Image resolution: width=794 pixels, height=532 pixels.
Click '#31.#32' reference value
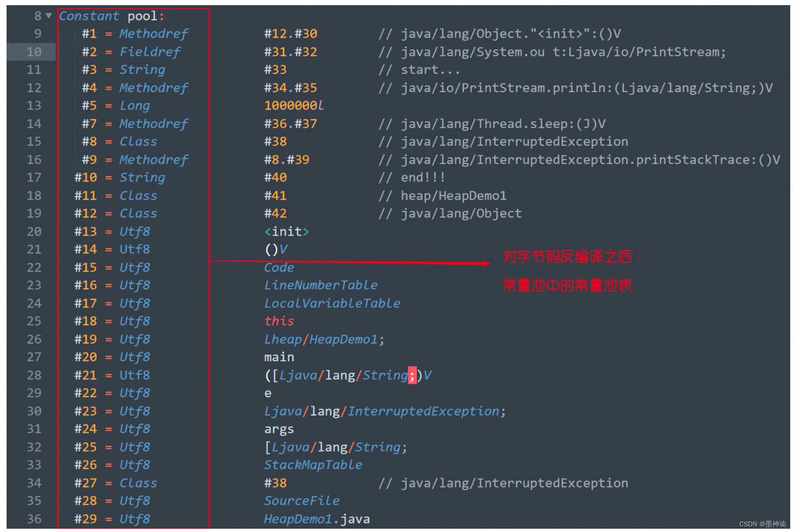point(290,52)
